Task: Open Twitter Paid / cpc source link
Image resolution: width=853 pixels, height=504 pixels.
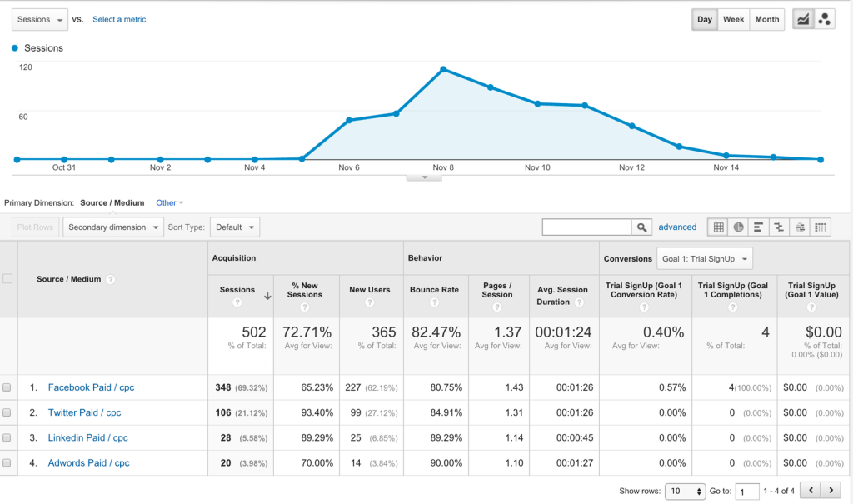Action: click(84, 412)
